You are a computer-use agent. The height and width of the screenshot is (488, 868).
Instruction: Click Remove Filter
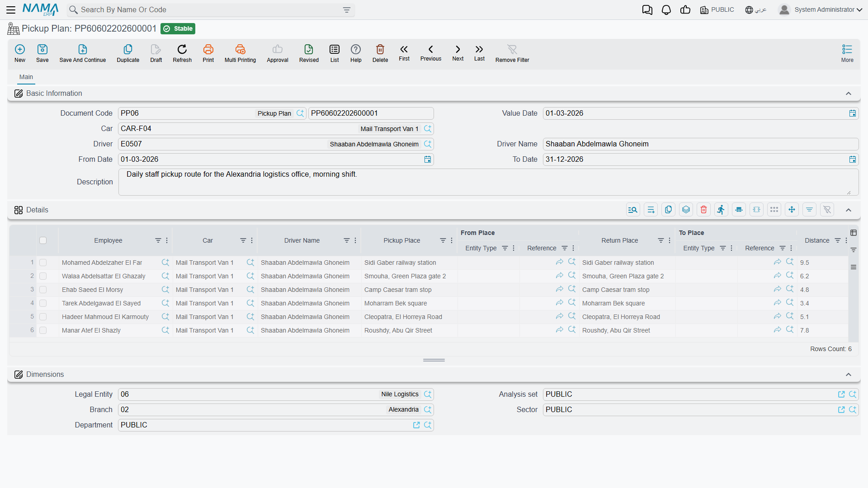512,53
